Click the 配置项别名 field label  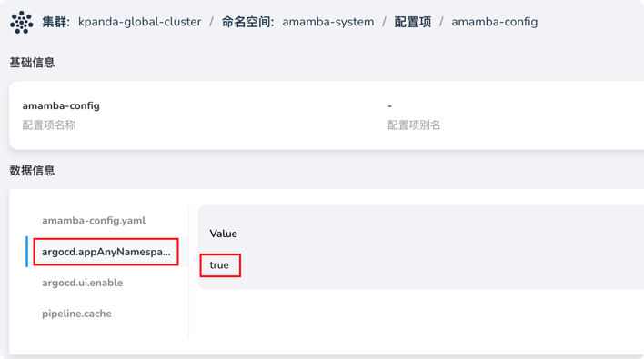[x=414, y=125]
